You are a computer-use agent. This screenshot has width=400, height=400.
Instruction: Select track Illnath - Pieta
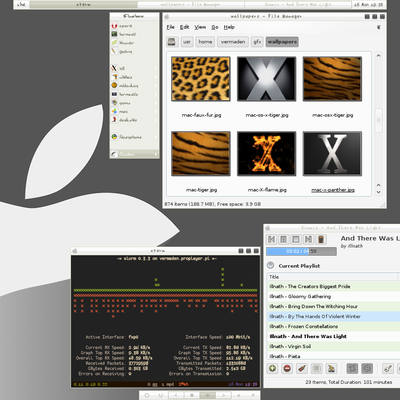(333, 356)
